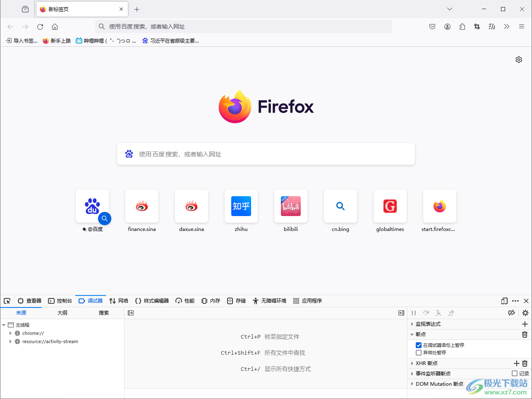Switch to 调试器 debugger tab
The width and height of the screenshot is (532, 399).
coord(91,301)
